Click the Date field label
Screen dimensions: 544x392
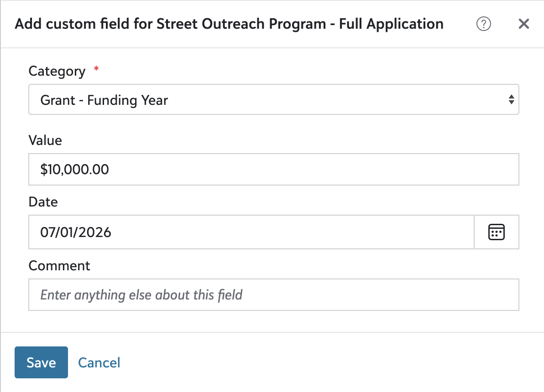coord(43,202)
